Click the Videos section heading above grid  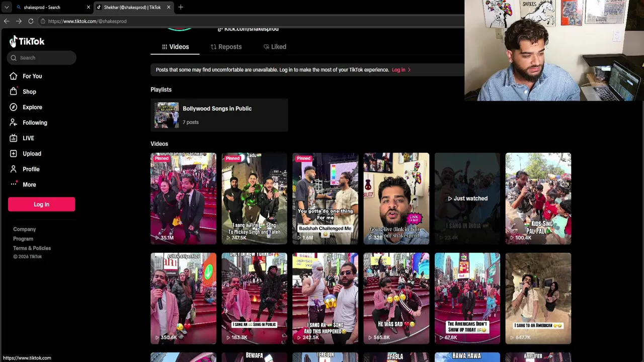[159, 144]
